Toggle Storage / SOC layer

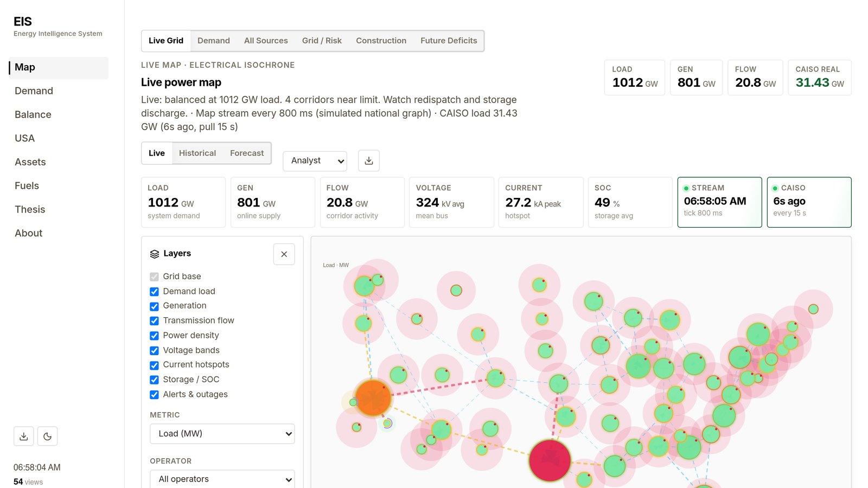154,380
